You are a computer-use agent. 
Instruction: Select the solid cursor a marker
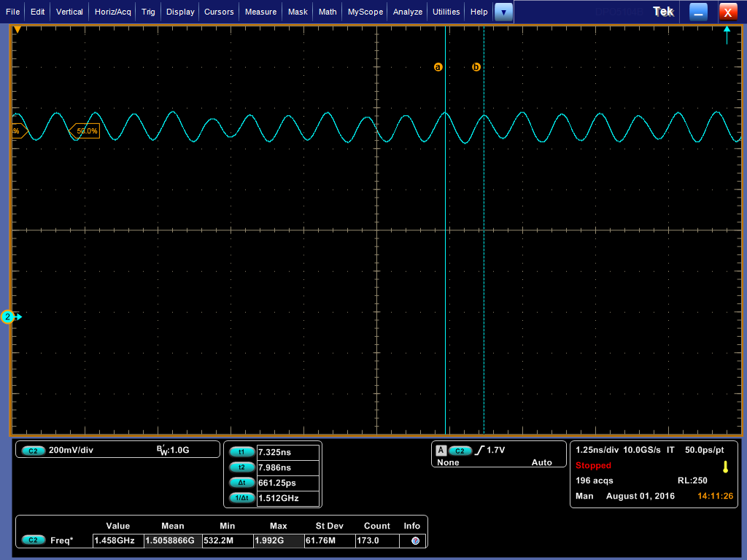tap(438, 67)
